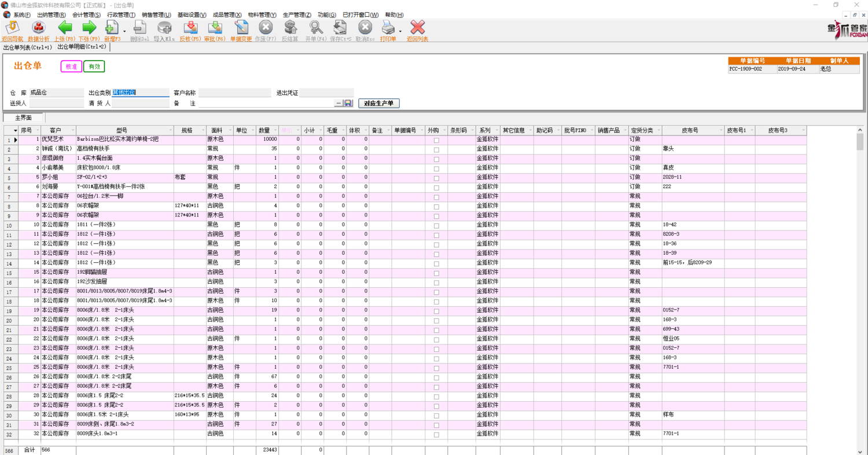Click 取消Esc cancel icon
The image size is (868, 455).
pos(365,31)
